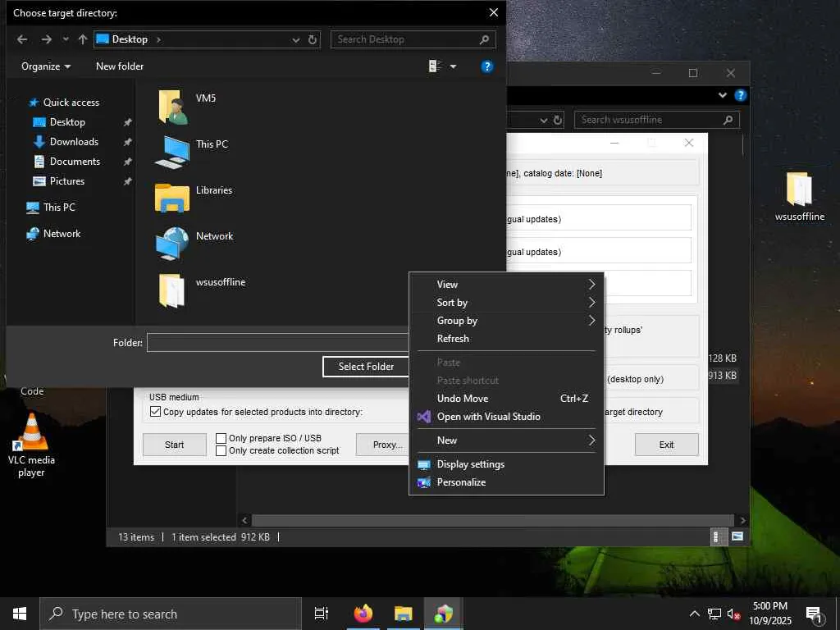
Task: Uncheck Copy updates for selected products
Action: point(155,412)
